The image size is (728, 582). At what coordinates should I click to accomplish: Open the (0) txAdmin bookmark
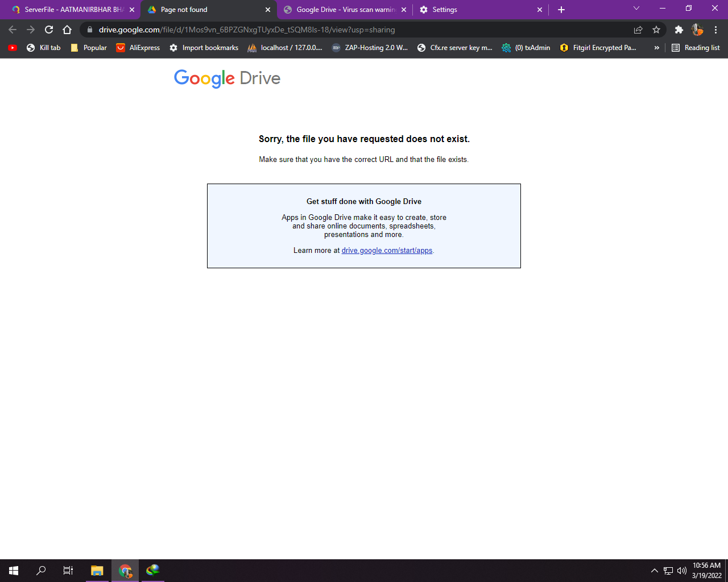click(x=526, y=48)
